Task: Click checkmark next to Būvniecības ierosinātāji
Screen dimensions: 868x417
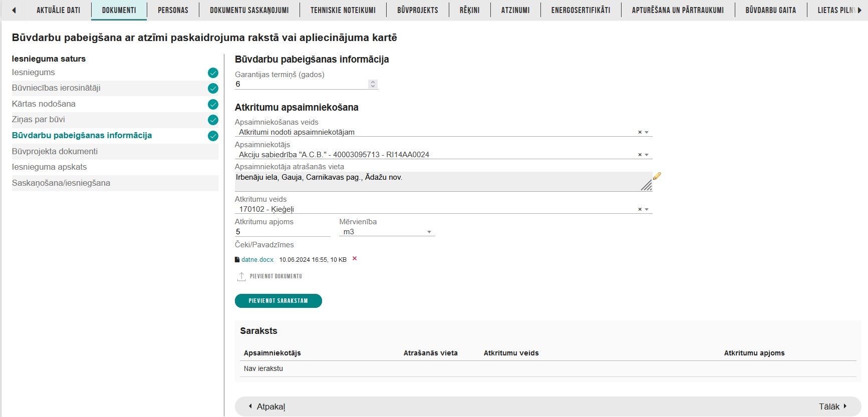Action: tap(213, 88)
